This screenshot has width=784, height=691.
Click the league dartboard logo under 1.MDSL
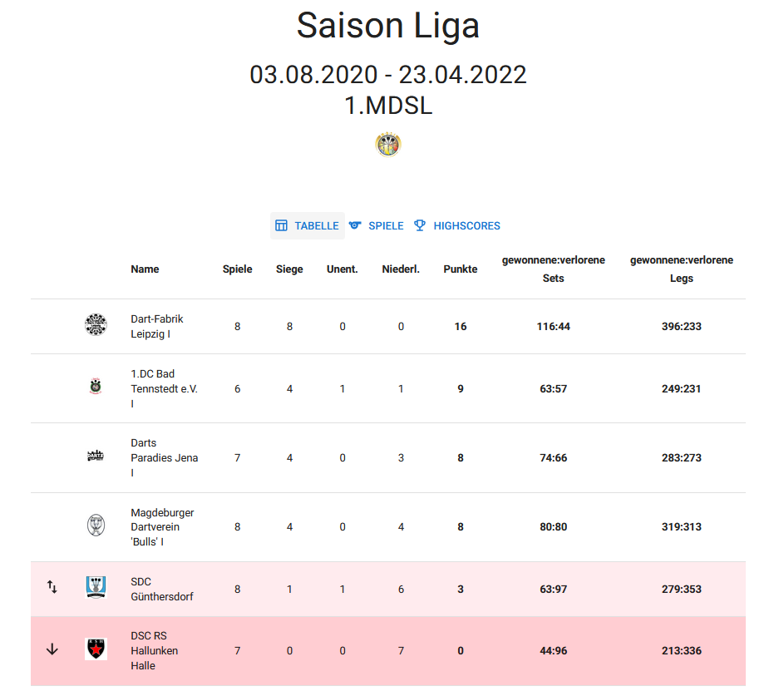point(388,145)
